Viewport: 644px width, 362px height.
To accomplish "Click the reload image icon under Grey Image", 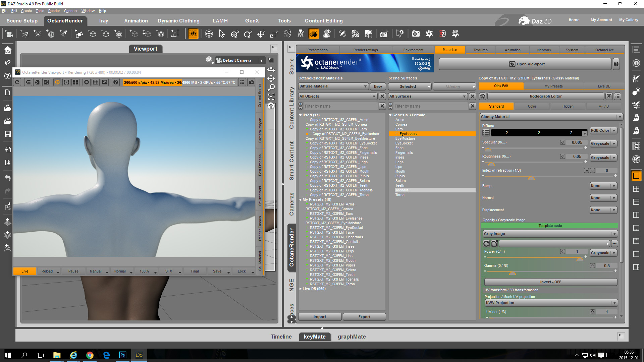I will (x=486, y=244).
